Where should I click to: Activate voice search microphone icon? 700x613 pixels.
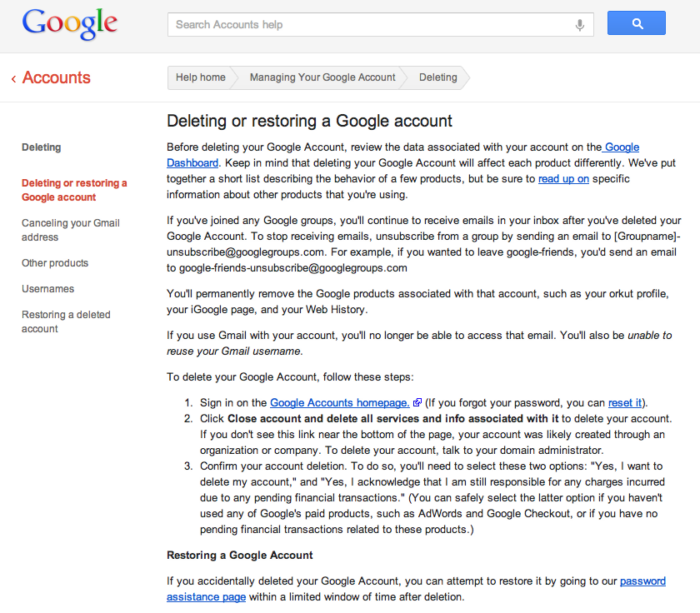[579, 25]
